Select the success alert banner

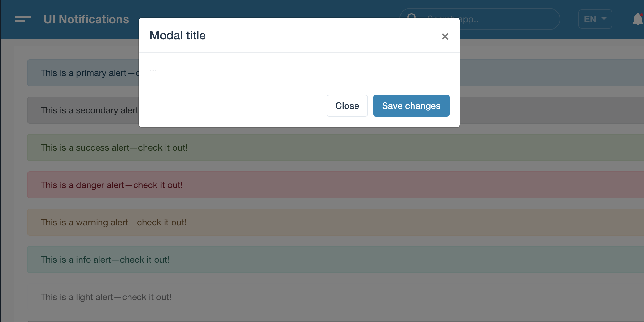point(336,147)
